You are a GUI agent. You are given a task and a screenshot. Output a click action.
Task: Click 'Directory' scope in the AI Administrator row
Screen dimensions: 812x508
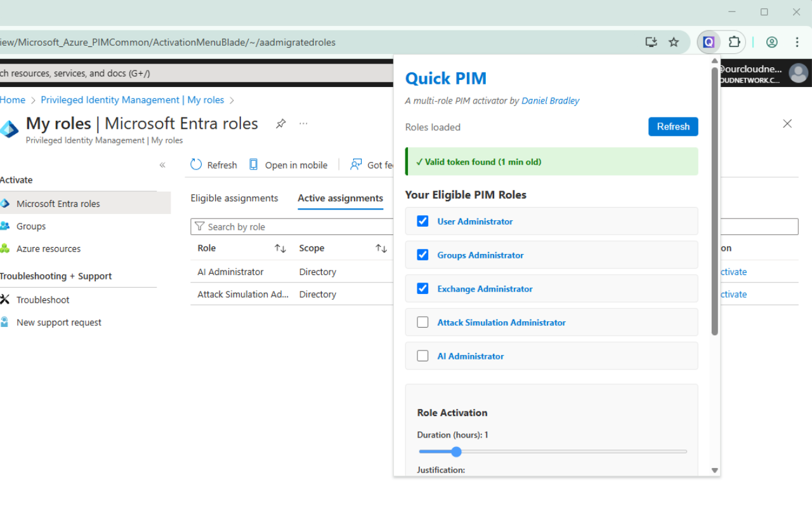point(318,272)
